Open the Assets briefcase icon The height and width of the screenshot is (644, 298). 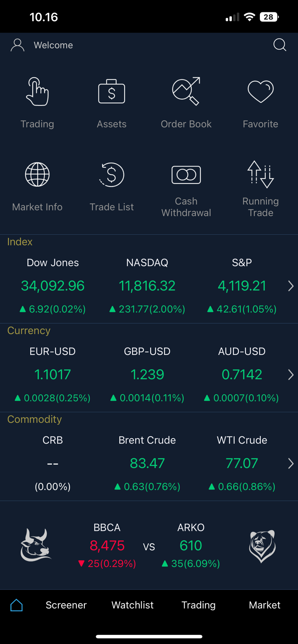point(111,92)
